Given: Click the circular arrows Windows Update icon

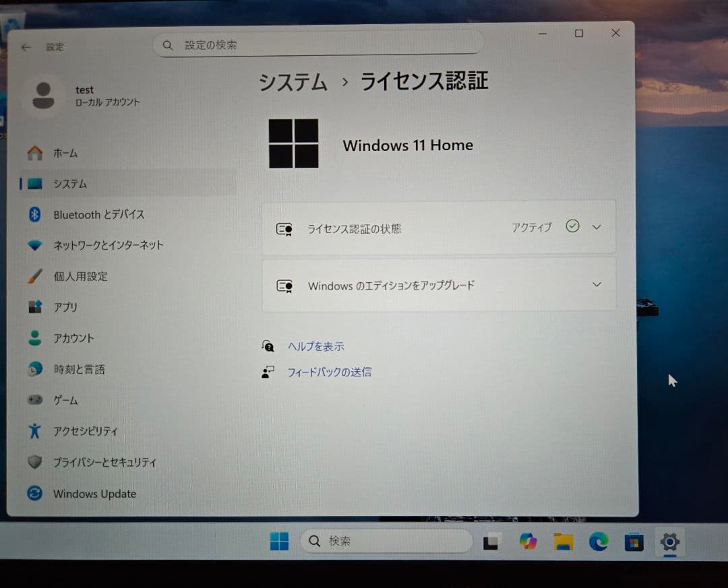Looking at the screenshot, I should [35, 493].
